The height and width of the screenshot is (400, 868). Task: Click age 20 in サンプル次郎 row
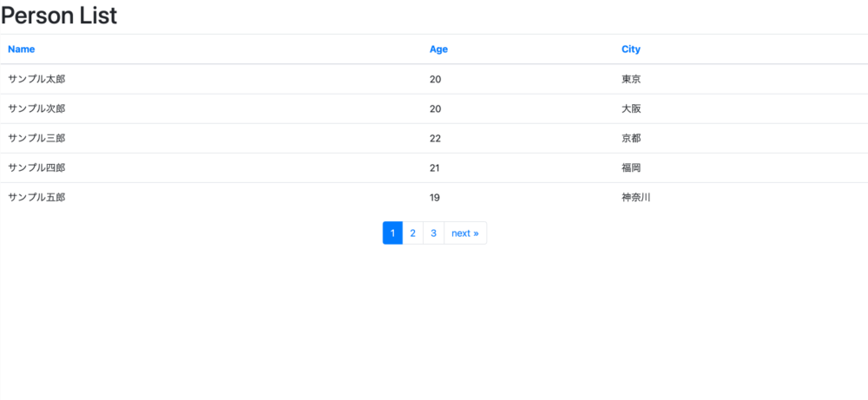pos(435,109)
